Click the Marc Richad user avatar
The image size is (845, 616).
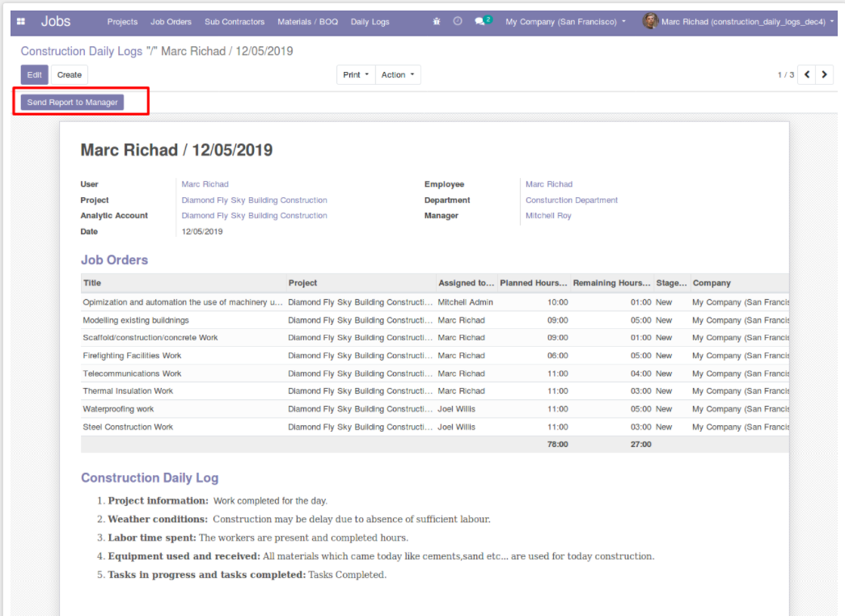(650, 21)
